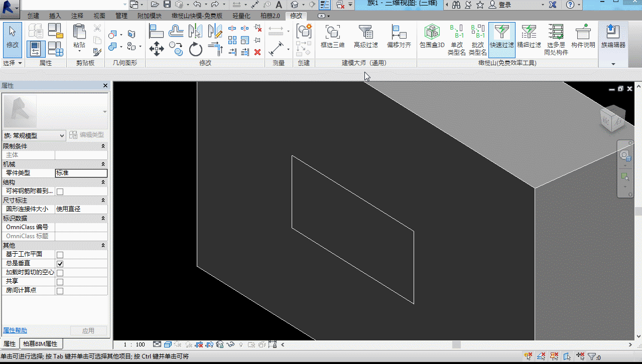Click the 零件类型 value field
Viewport: 642px width, 364px height.
[x=81, y=173]
